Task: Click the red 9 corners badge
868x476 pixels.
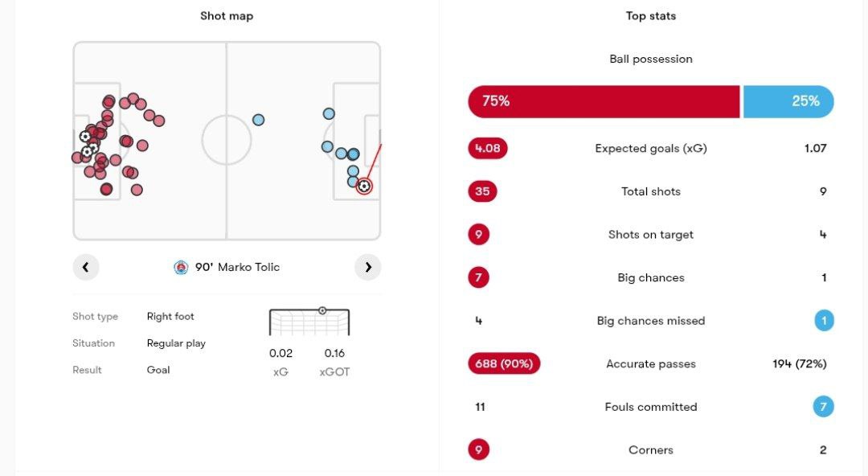Action: coord(479,449)
